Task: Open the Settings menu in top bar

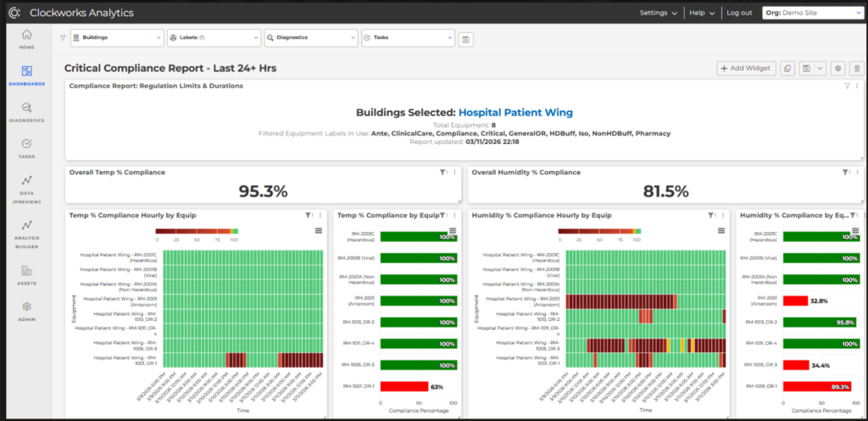Action: pyautogui.click(x=658, y=13)
